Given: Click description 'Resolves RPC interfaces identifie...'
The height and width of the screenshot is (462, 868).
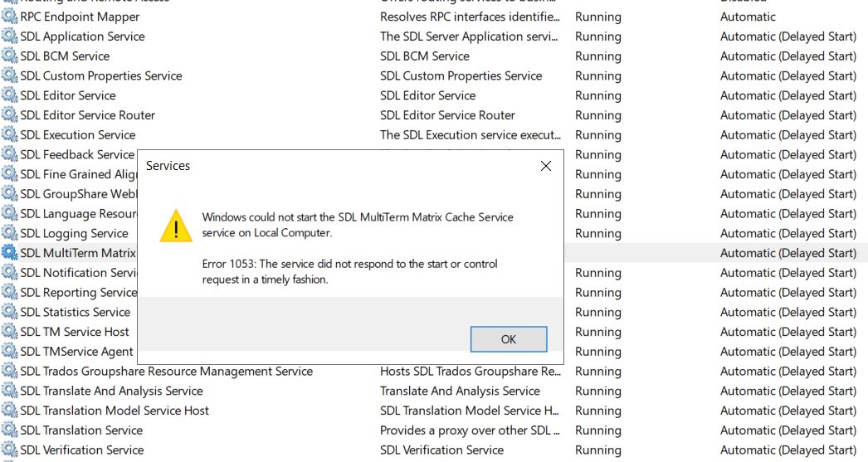Looking at the screenshot, I should (470, 17).
